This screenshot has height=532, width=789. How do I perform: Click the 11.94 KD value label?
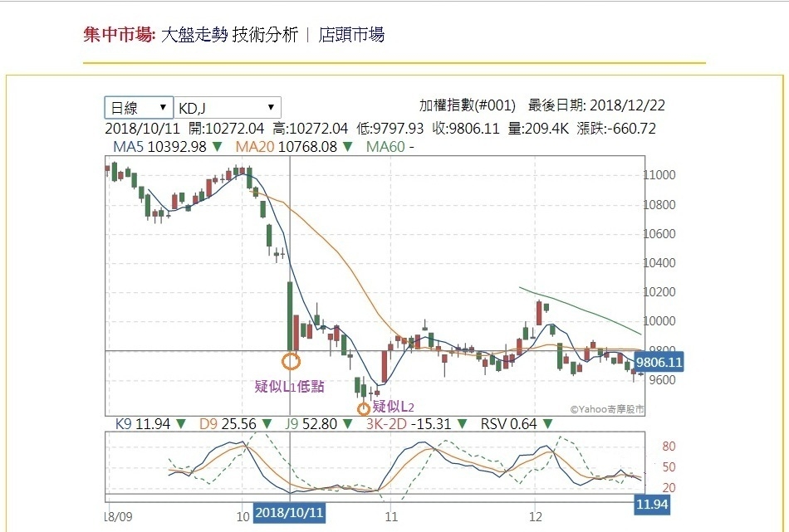click(x=652, y=504)
